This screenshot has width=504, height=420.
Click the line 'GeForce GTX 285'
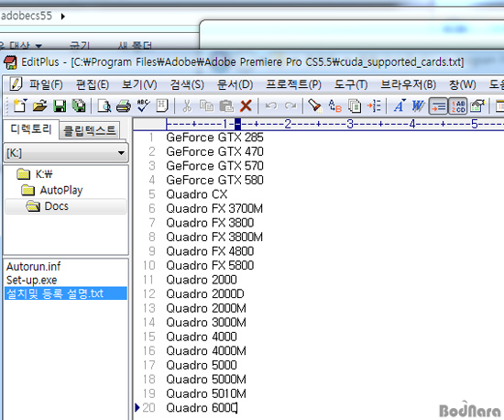[x=214, y=138]
